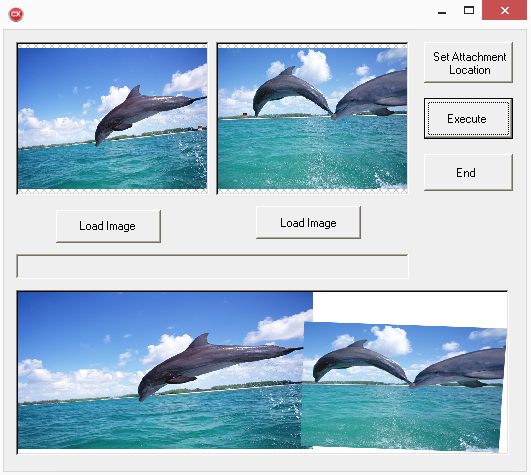531x475 pixels.
Task: Run stitching with the Execute button
Action: (468, 118)
